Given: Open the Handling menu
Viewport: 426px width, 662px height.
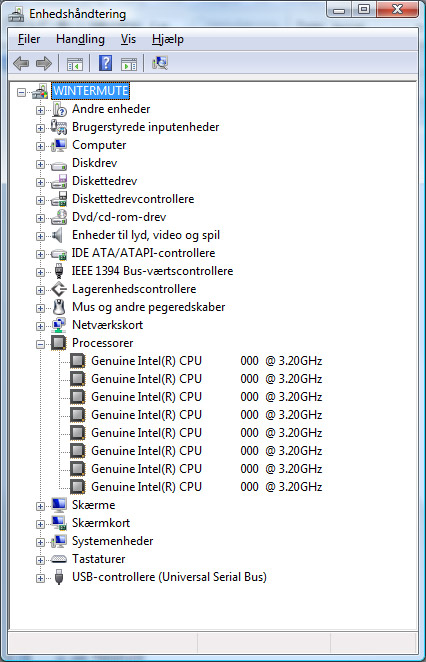Looking at the screenshot, I should pos(80,39).
